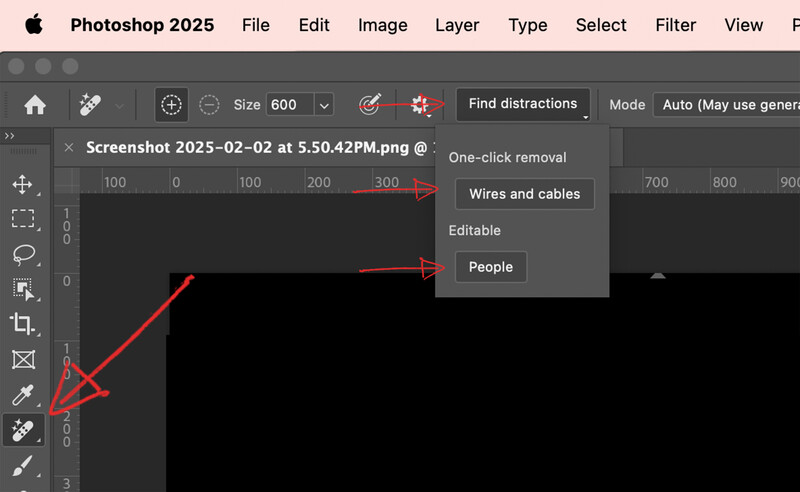The height and width of the screenshot is (492, 800).
Task: Open the View menu
Action: 743,25
